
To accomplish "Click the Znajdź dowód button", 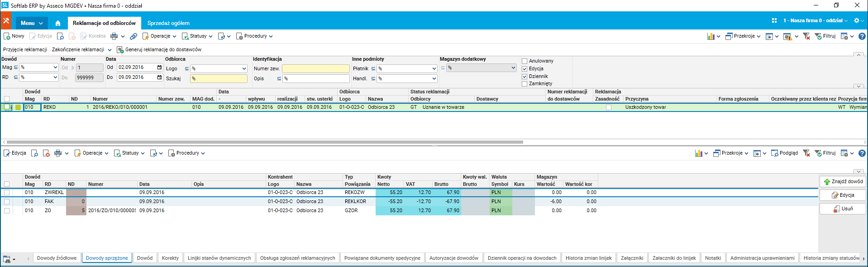I will point(843,181).
